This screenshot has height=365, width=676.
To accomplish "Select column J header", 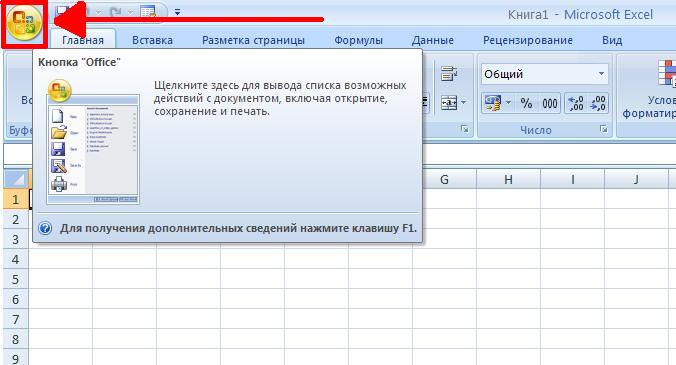I will pos(636,179).
